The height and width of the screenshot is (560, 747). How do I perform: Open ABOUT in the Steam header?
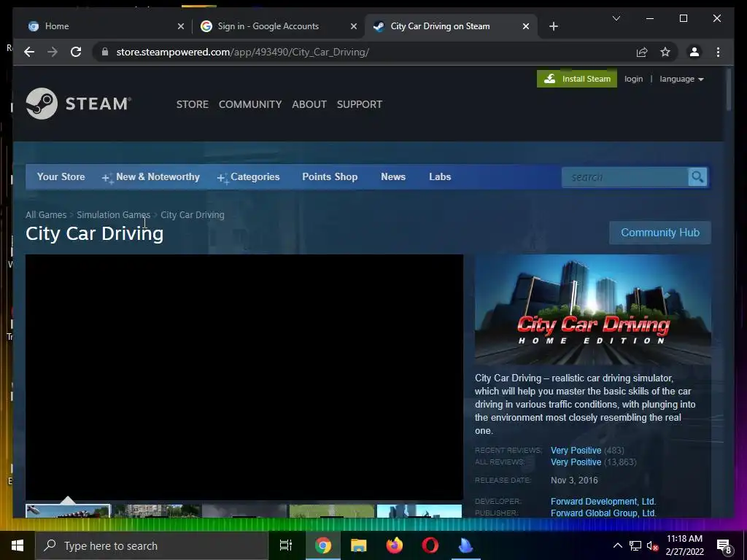tap(309, 104)
